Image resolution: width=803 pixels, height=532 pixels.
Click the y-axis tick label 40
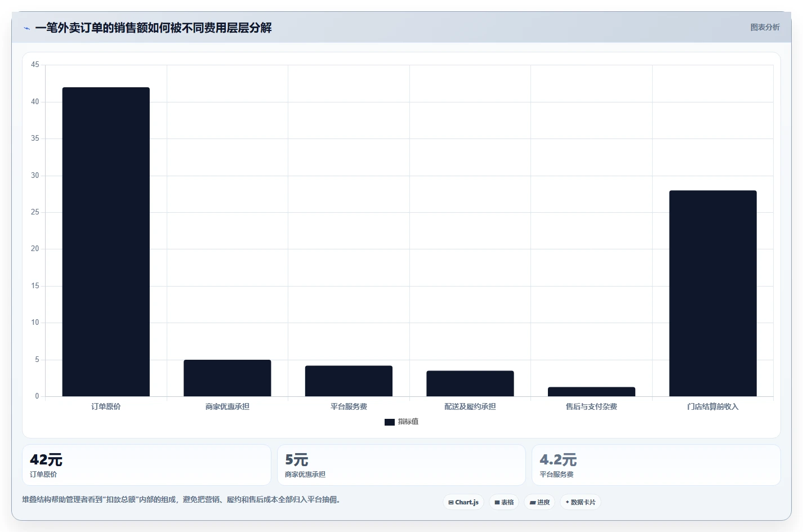tap(35, 102)
